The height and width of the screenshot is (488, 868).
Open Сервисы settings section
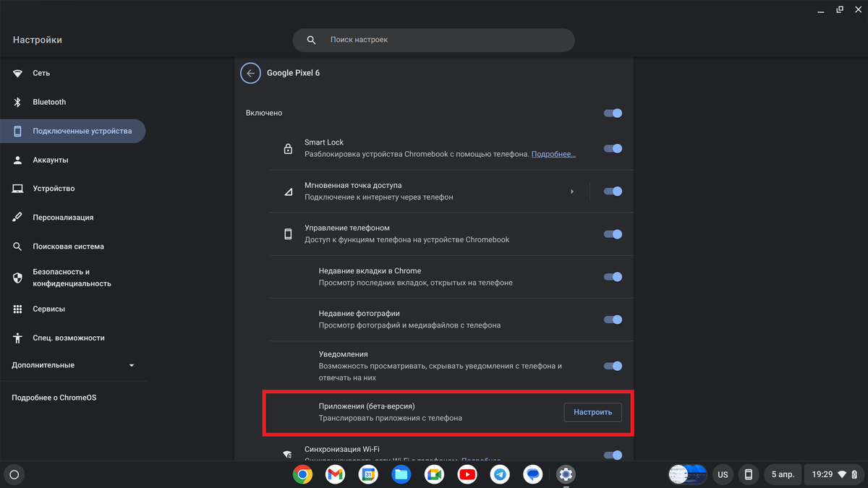click(72, 309)
